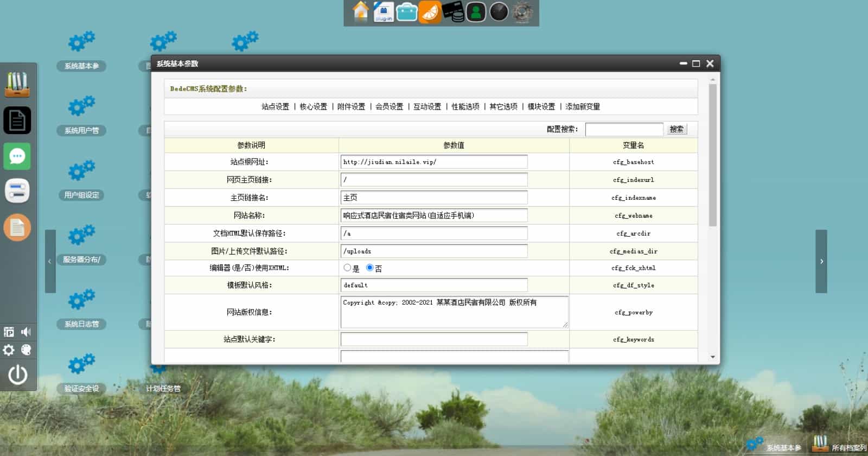Viewport: 868px width, 456px height.
Task: Select 是 radio for 编辑器使用XHTML
Action: pyautogui.click(x=347, y=268)
